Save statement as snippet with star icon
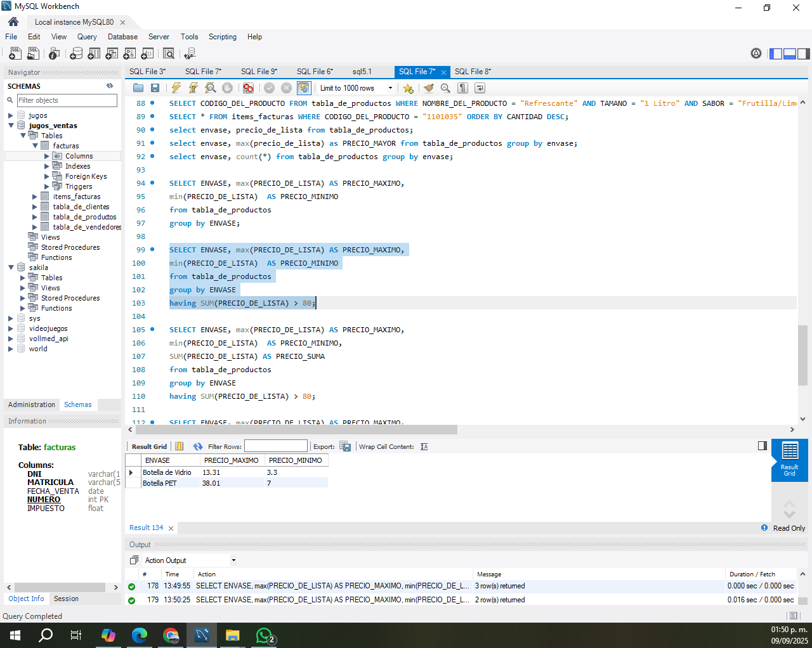The width and height of the screenshot is (812, 648). click(x=408, y=88)
